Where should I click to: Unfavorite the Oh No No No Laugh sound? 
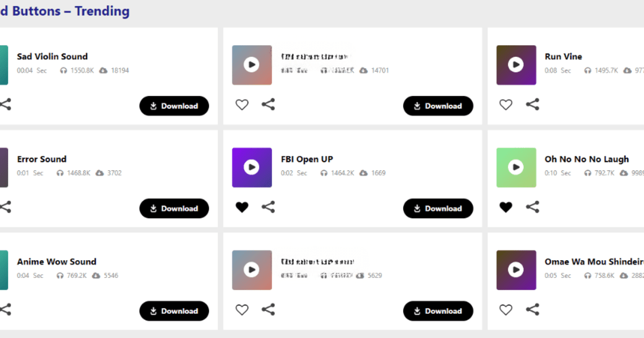[506, 207]
